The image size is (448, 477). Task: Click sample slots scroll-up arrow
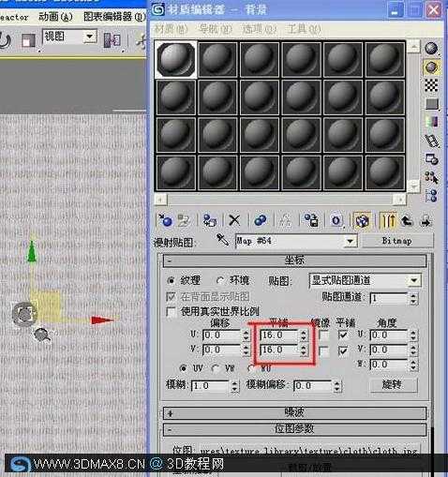pos(413,47)
